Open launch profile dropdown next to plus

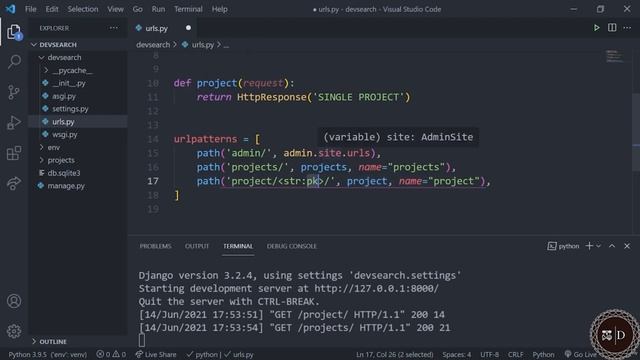599,246
